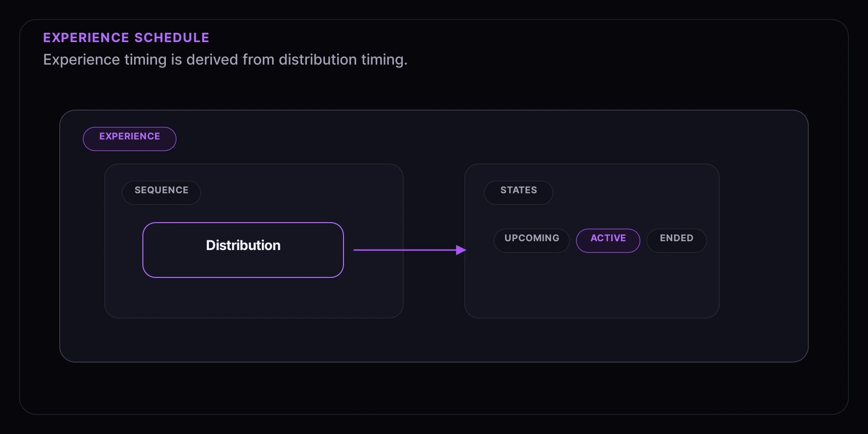Viewport: 868px width, 434px height.
Task: Click the word EXPERIENCE in the top heading
Action: click(86, 38)
